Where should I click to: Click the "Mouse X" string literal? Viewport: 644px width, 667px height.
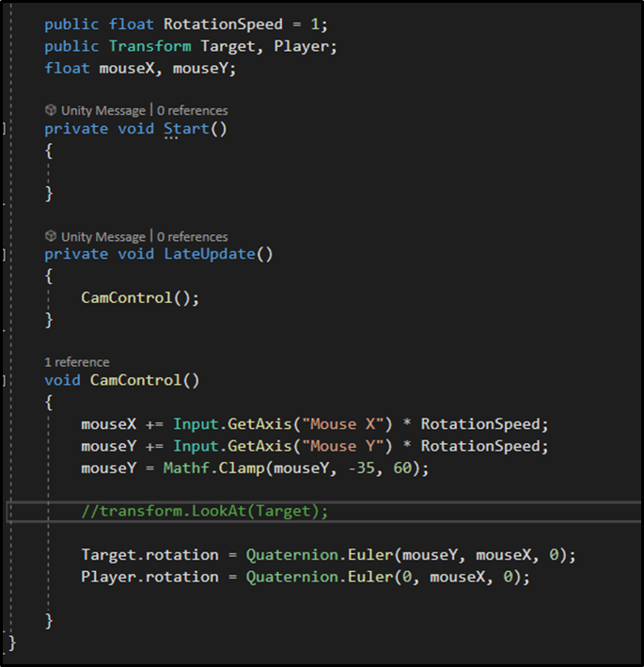coord(342,424)
